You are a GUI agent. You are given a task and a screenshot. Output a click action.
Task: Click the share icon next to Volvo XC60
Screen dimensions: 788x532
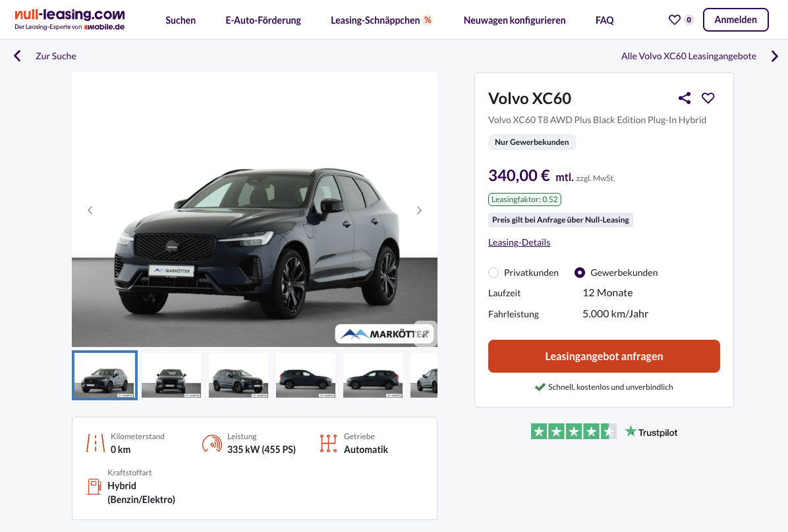point(684,98)
